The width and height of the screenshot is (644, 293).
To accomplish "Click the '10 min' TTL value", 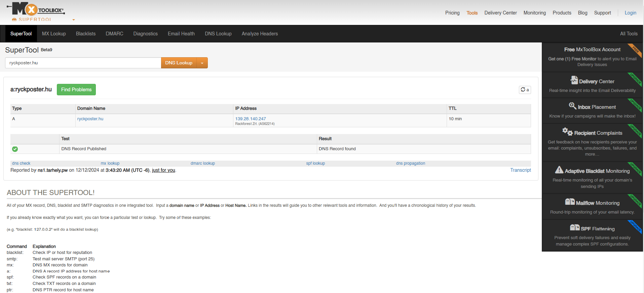I will point(455,119).
